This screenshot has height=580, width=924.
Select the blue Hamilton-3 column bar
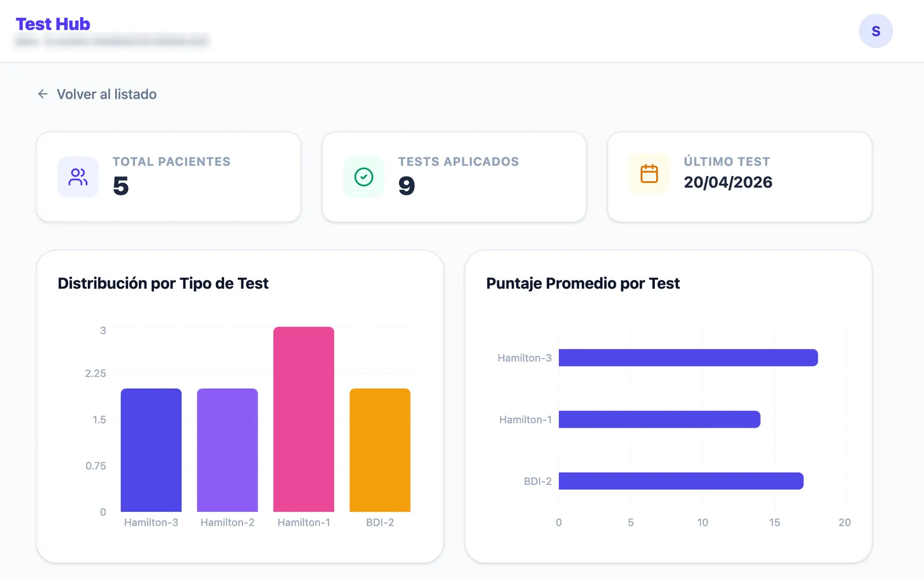(151, 450)
